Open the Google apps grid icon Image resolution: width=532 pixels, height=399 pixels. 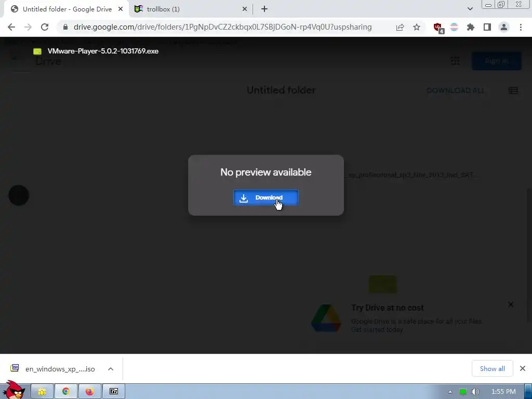click(455, 61)
